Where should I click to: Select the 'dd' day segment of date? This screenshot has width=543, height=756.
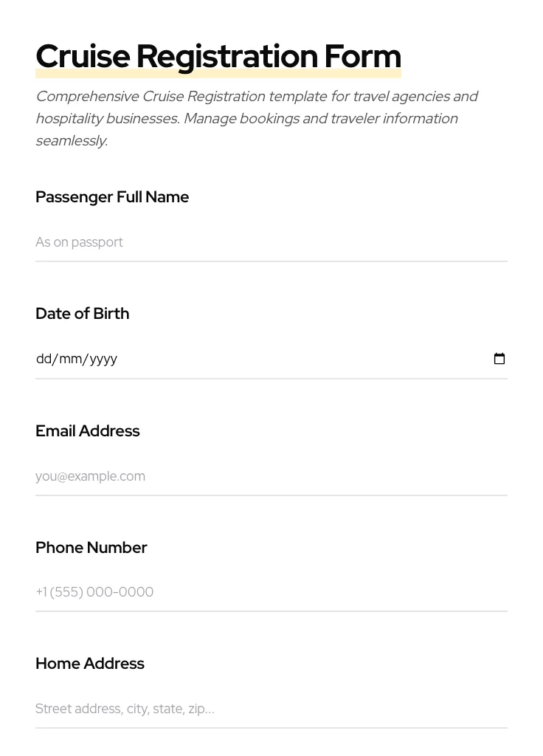[x=44, y=359]
